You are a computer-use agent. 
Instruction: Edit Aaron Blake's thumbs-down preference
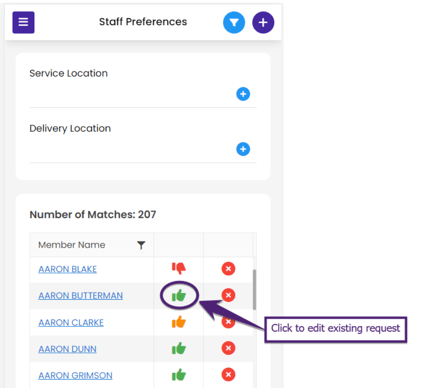click(179, 268)
